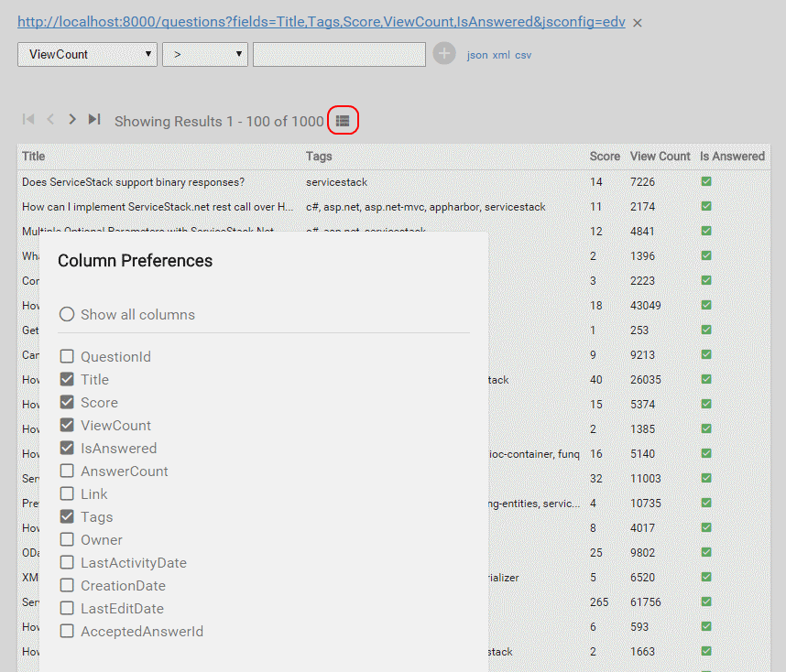Tick the AnswerCount column checkbox
Screen dimensions: 786x672
[67, 471]
